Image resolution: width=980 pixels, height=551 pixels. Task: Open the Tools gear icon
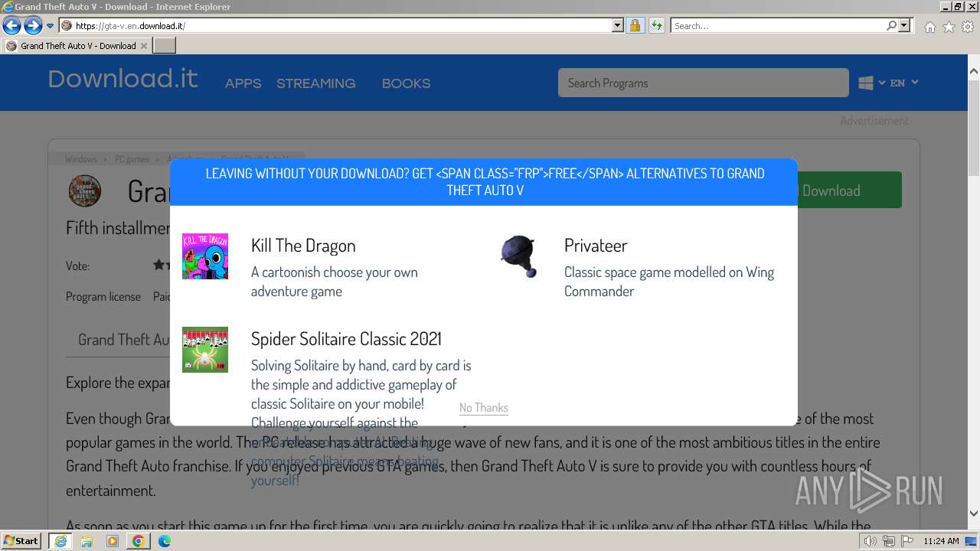pyautogui.click(x=968, y=27)
